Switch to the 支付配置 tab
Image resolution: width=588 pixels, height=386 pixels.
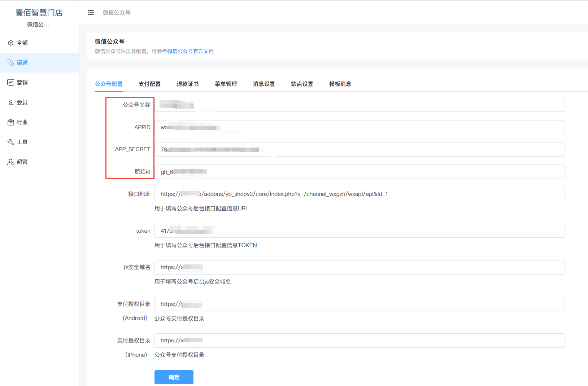pos(149,84)
